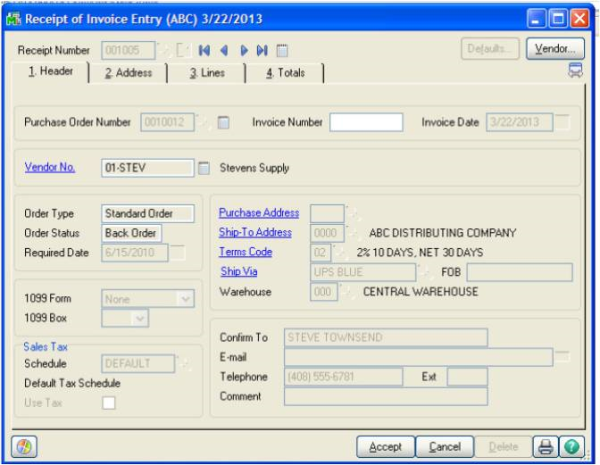Go to the previous receipt record
The image size is (600, 465).
[x=224, y=49]
